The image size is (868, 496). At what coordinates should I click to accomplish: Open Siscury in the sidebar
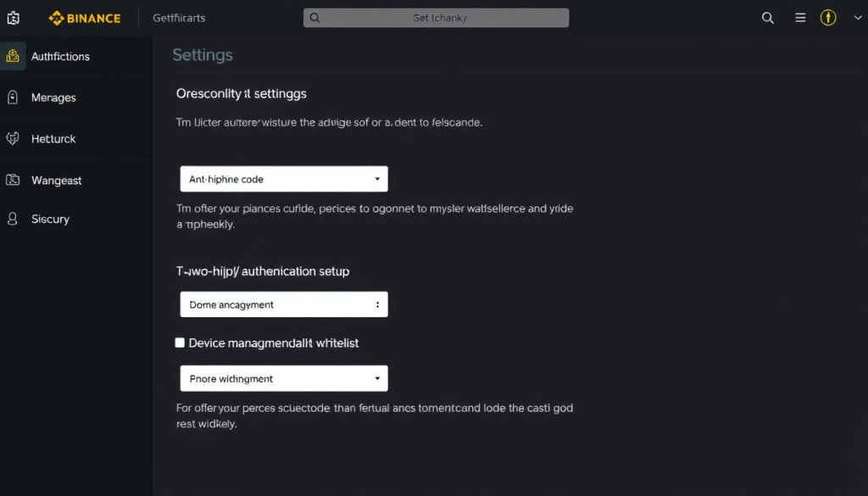76,219
